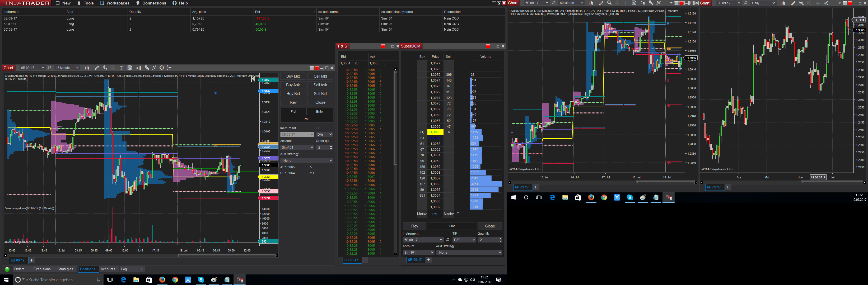Open the Tools menu
This screenshot has width=868, height=285.
(x=85, y=3)
